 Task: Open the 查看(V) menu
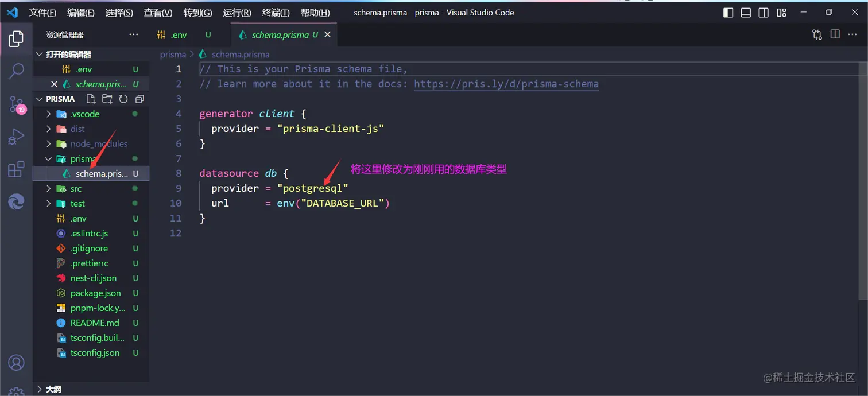tap(158, 13)
